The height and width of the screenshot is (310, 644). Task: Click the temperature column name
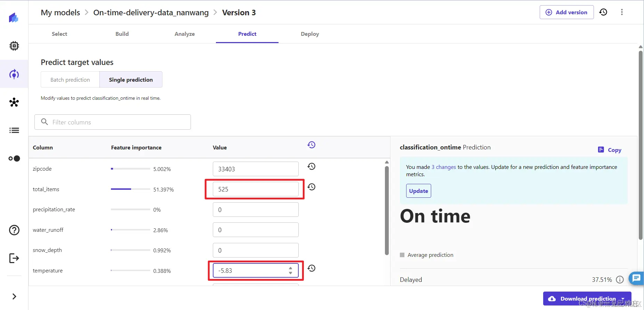(x=48, y=271)
